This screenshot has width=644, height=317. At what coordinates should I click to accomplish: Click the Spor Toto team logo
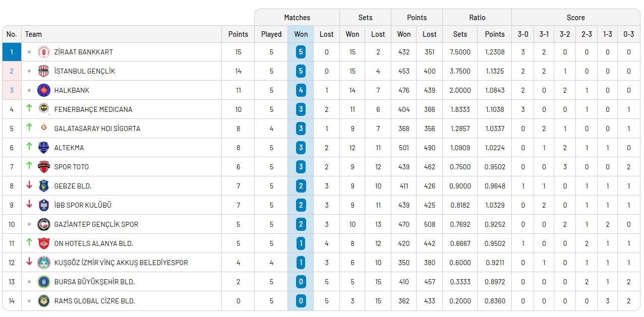44,167
